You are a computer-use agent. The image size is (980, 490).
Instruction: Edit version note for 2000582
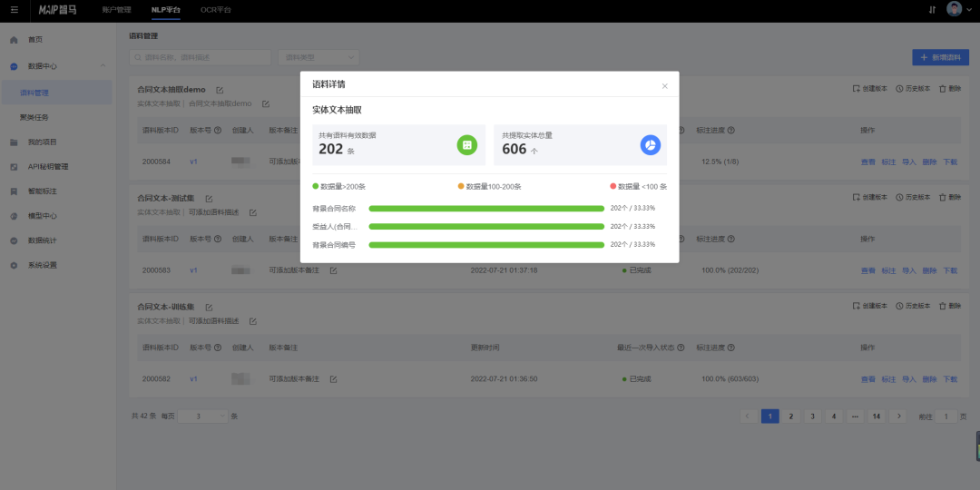point(333,379)
